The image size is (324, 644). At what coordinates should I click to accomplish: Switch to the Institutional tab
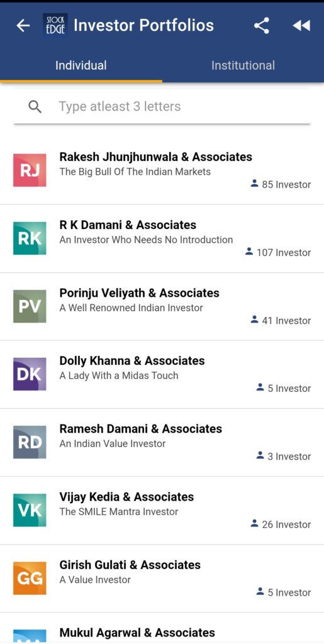point(243,65)
